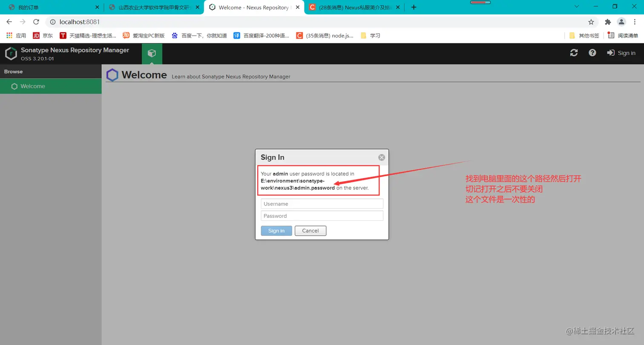This screenshot has height=345, width=644.
Task: Click the Nexus refresh icon
Action: coord(574,53)
